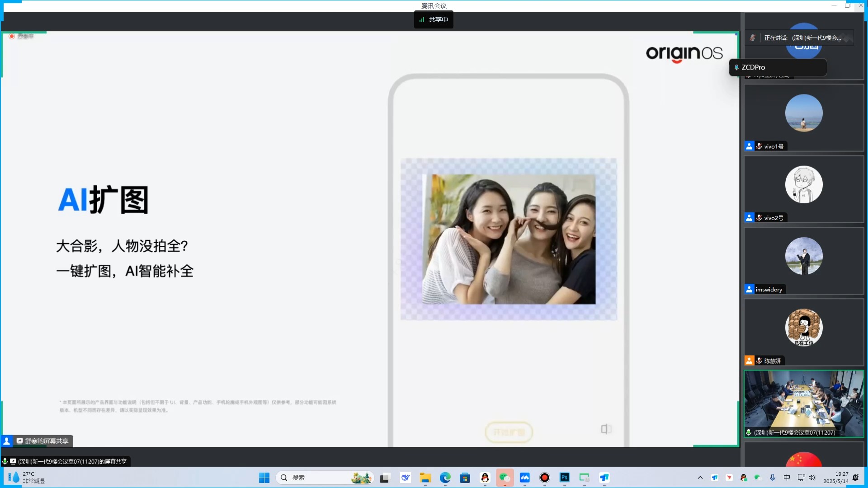
Task: Open the volume control in system tray
Action: (812, 478)
